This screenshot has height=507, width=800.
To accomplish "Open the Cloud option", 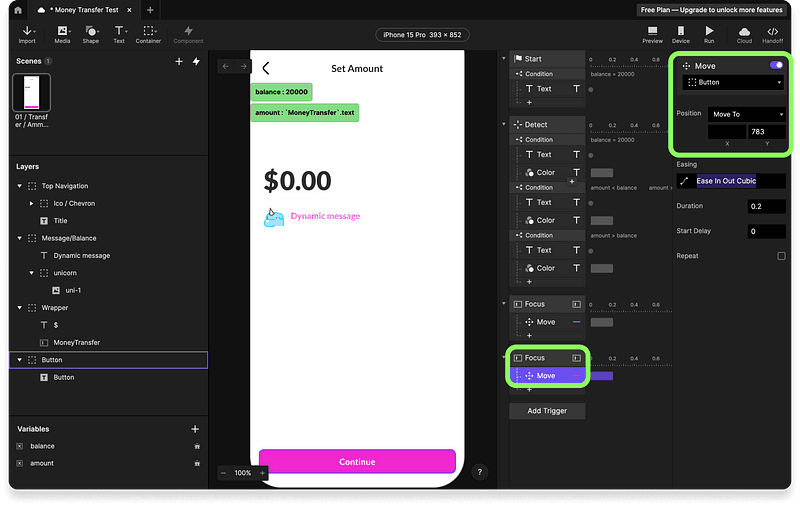I will coord(744,34).
